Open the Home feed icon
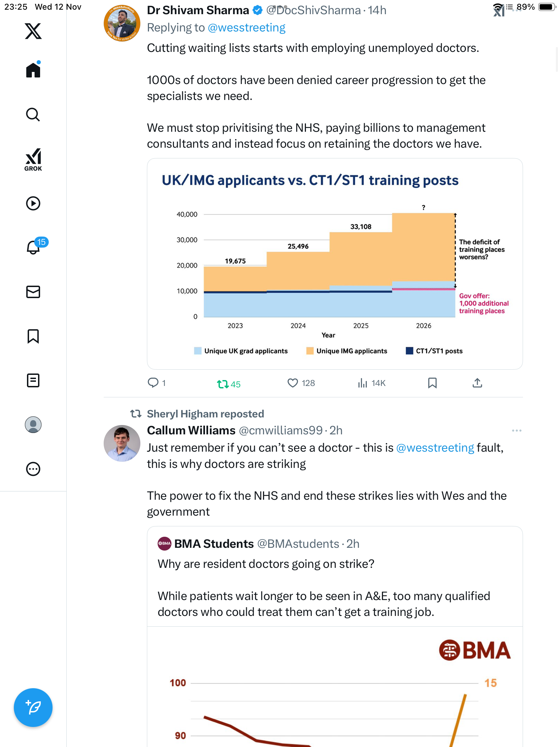The height and width of the screenshot is (747, 560). click(x=33, y=70)
